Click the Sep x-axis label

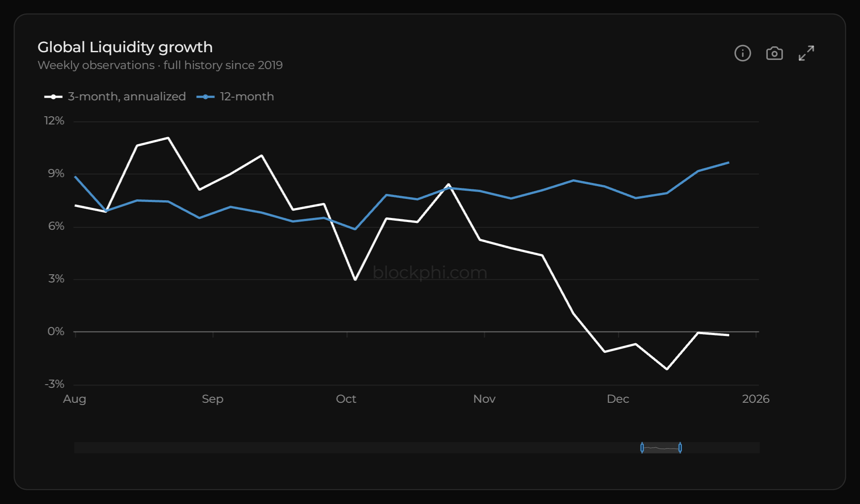coord(213,399)
